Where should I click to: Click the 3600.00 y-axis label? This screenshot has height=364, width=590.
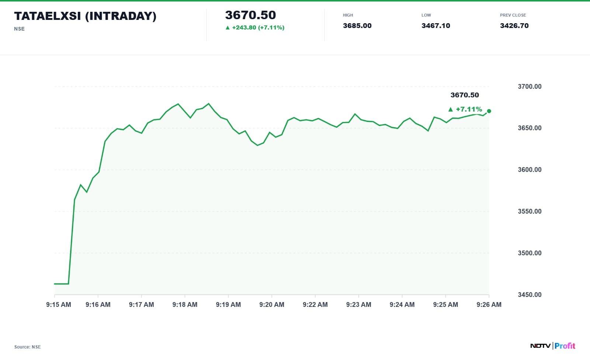(530, 170)
